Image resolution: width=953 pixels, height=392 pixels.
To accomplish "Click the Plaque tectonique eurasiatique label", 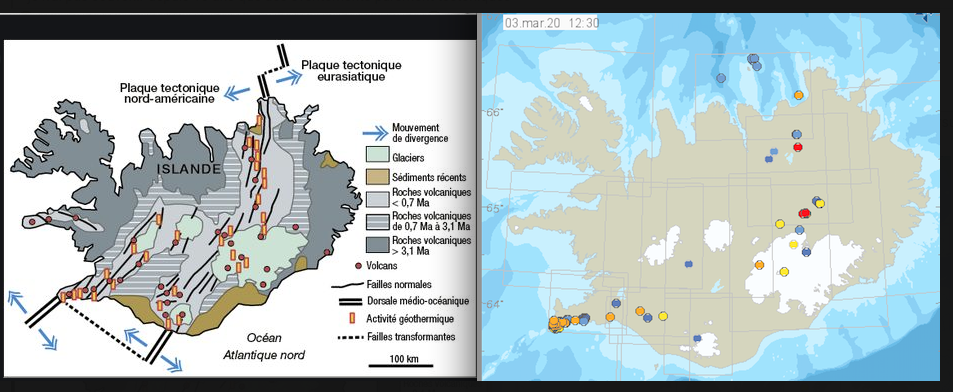I will pos(351,70).
